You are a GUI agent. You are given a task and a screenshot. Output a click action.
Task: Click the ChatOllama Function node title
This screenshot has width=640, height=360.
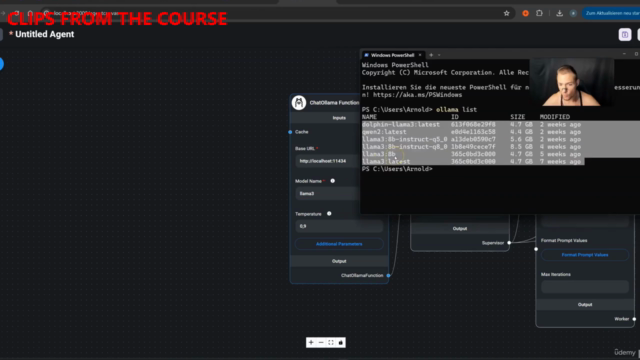pyautogui.click(x=334, y=102)
